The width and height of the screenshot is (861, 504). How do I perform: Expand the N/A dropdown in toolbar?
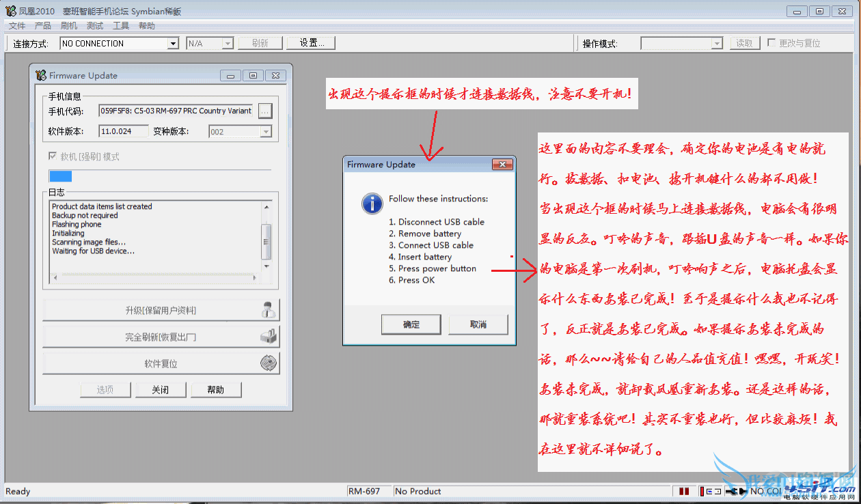[x=228, y=43]
